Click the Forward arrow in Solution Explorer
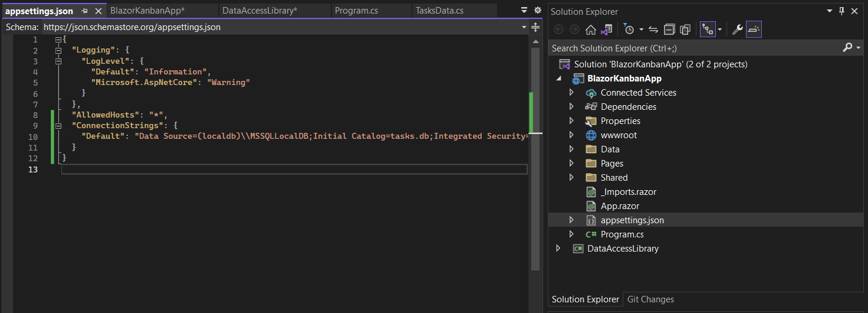Screen dimensions: 868x313 point(574,30)
